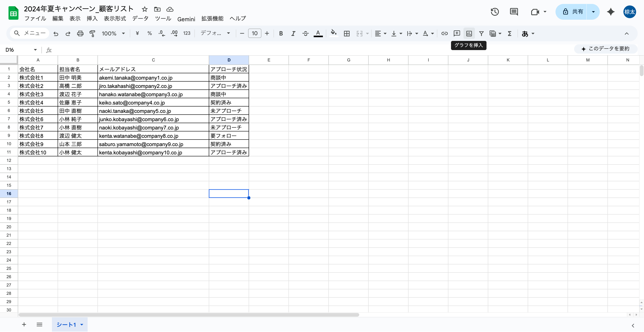Click the font size input field

click(x=255, y=33)
